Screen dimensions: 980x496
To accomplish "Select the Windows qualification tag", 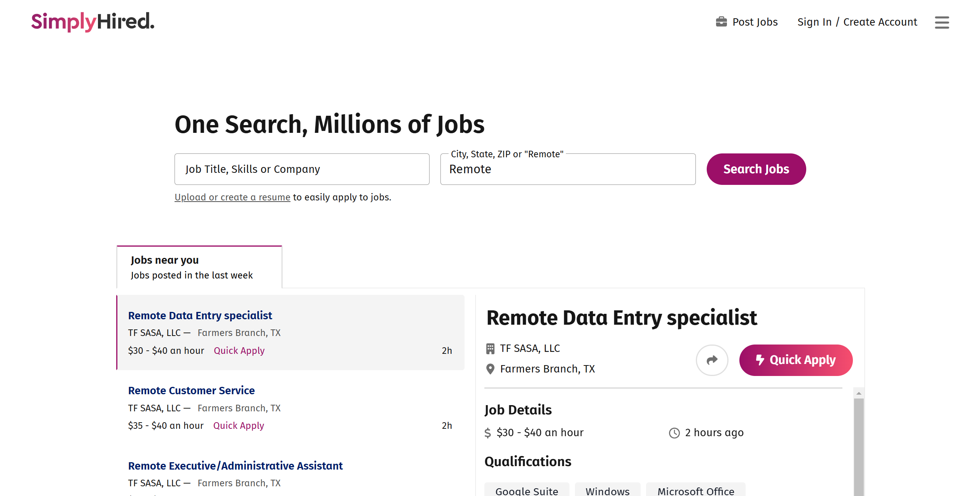I will tap(607, 490).
